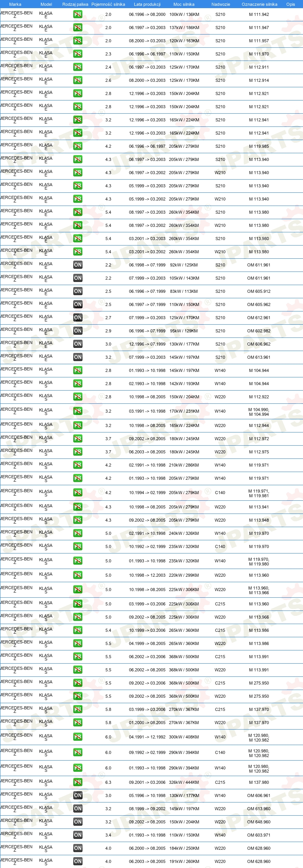Click the diesel icon in the OM 606.962 row
303x868 pixels.
click(78, 344)
